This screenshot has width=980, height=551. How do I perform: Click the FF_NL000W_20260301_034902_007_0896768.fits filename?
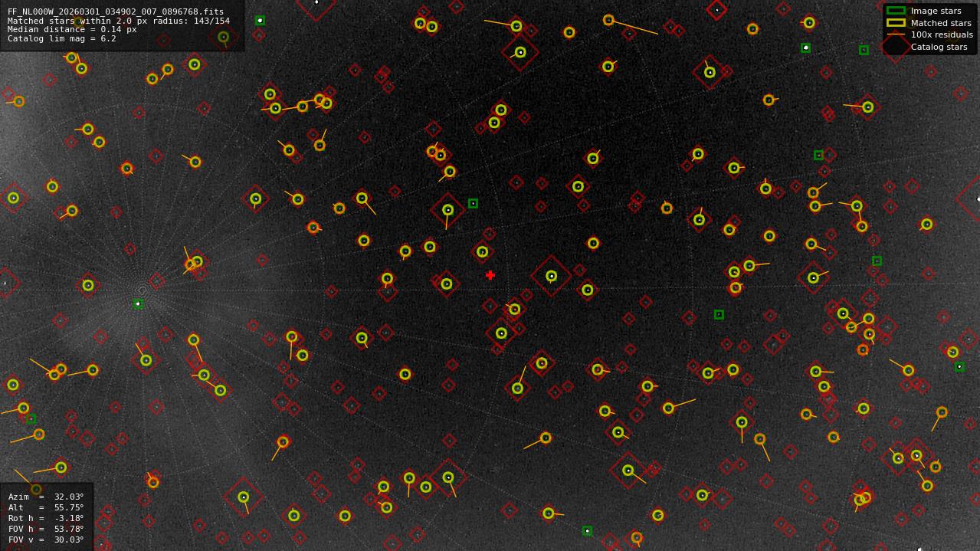(x=116, y=12)
